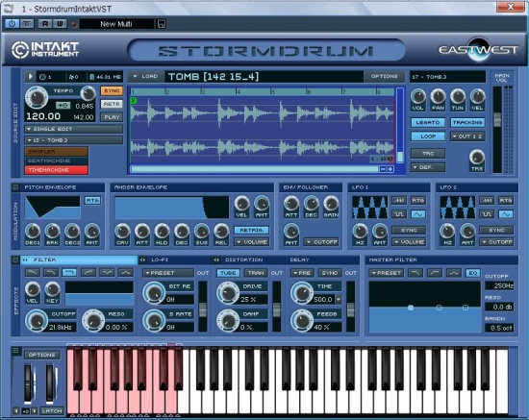Toggle LFO 1 RTG button

coord(418,201)
